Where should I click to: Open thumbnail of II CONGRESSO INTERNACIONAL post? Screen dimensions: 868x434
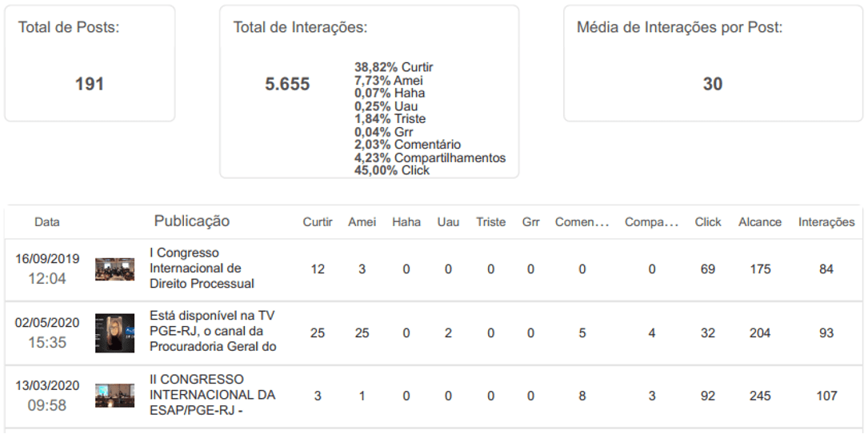pyautogui.click(x=114, y=396)
